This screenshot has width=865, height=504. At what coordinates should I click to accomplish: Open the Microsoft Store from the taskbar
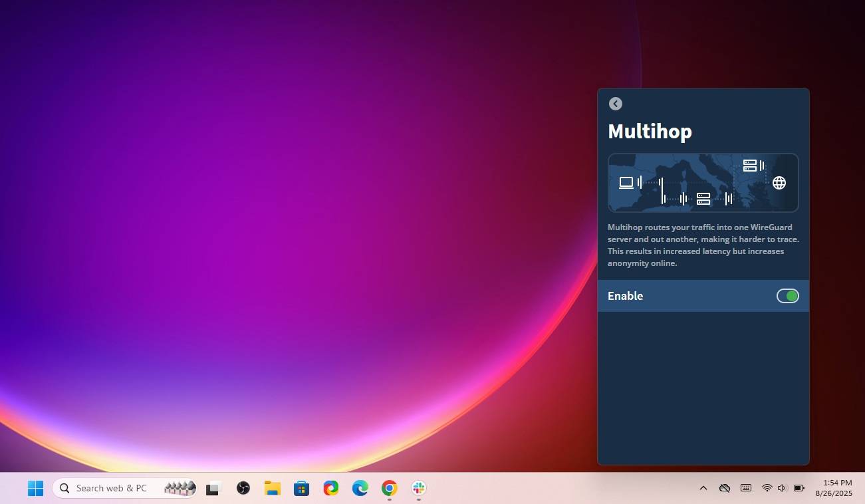[x=301, y=488]
